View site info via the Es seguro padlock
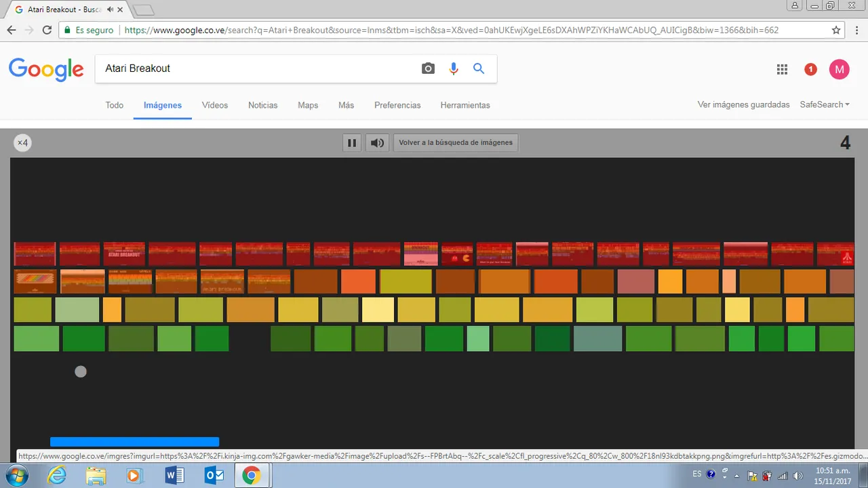Screen dimensions: 868x488 click(x=89, y=30)
